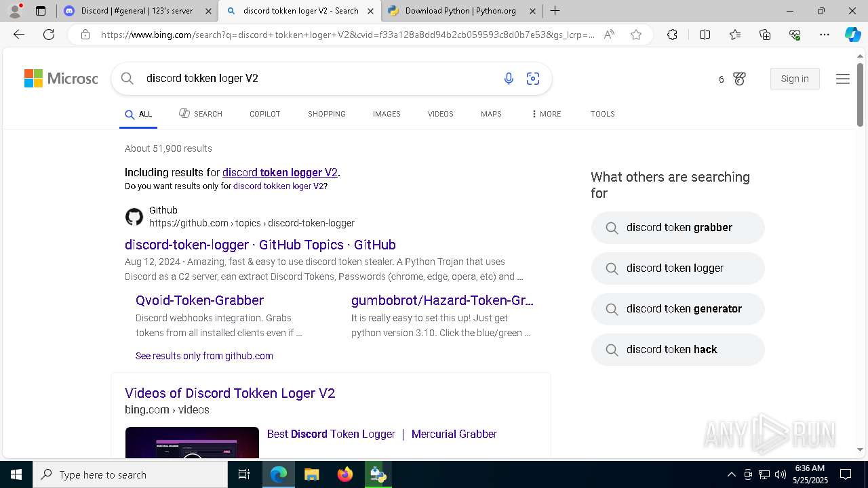Start voice search with microphone icon
The image size is (868, 488).
(x=509, y=79)
